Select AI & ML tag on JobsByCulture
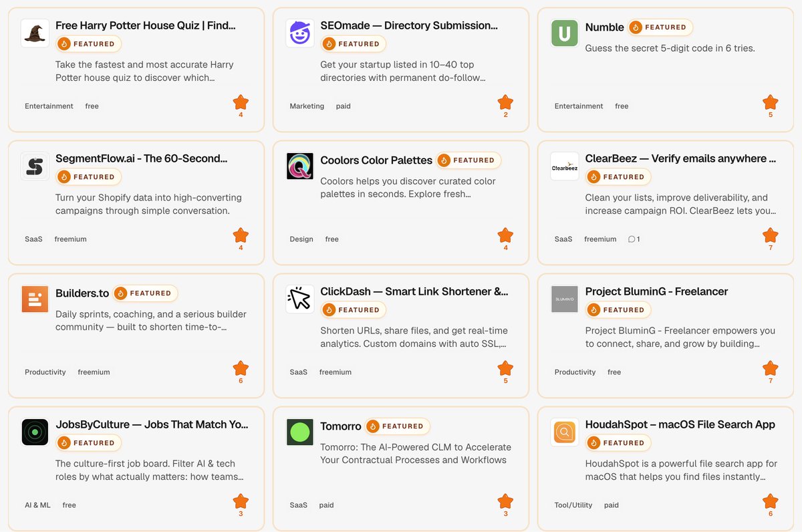Screen dimensions: 802x532 pyautogui.click(x=37, y=505)
